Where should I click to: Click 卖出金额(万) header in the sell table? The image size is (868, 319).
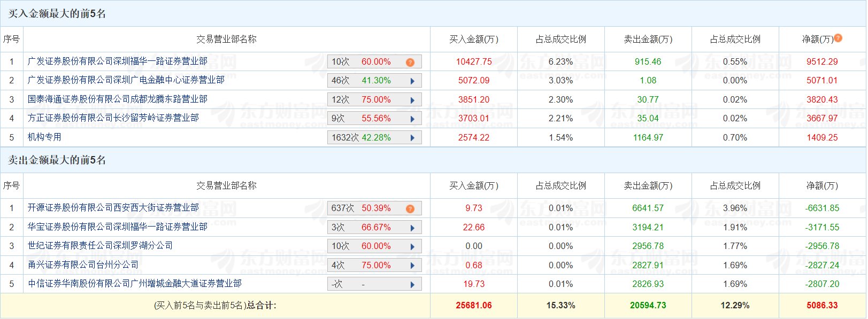[648, 186]
